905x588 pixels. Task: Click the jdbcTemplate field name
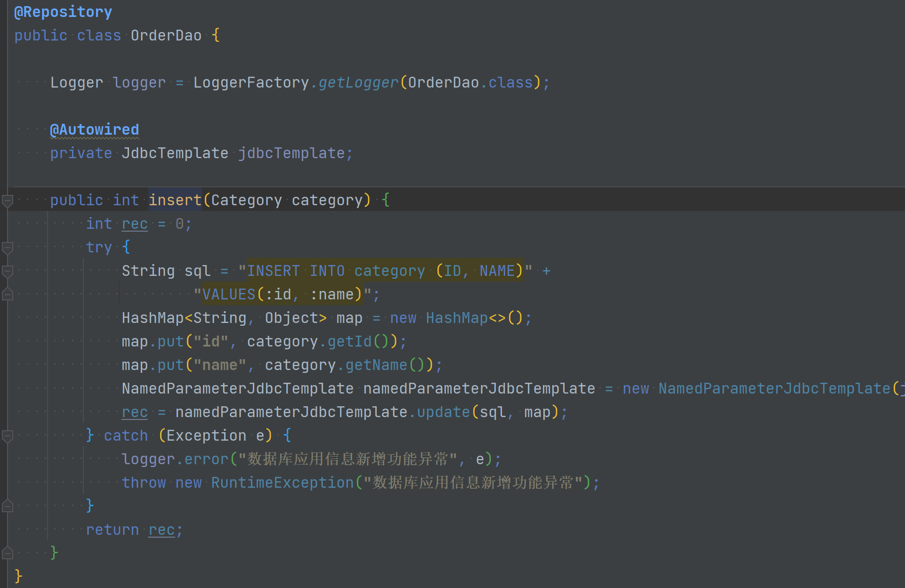tap(291, 153)
